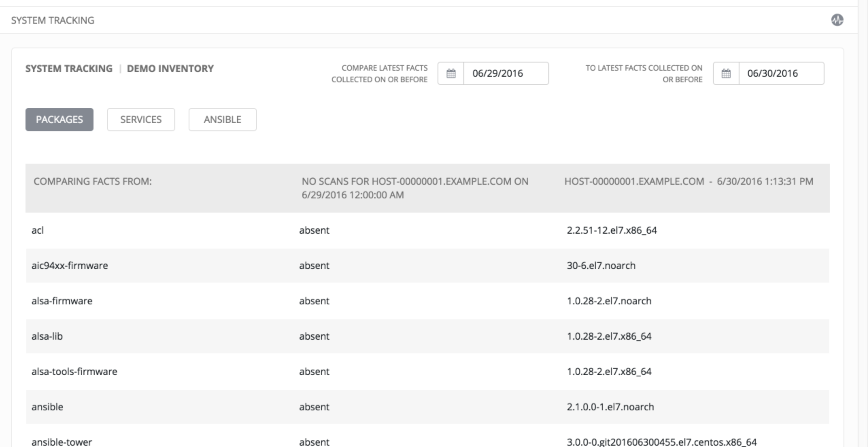868x447 pixels.
Task: Select the alsa-tools-firmware row
Action: point(74,372)
